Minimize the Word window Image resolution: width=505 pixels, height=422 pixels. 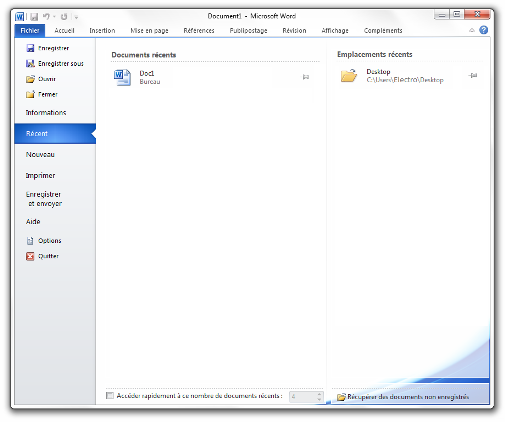pyautogui.click(x=442, y=15)
